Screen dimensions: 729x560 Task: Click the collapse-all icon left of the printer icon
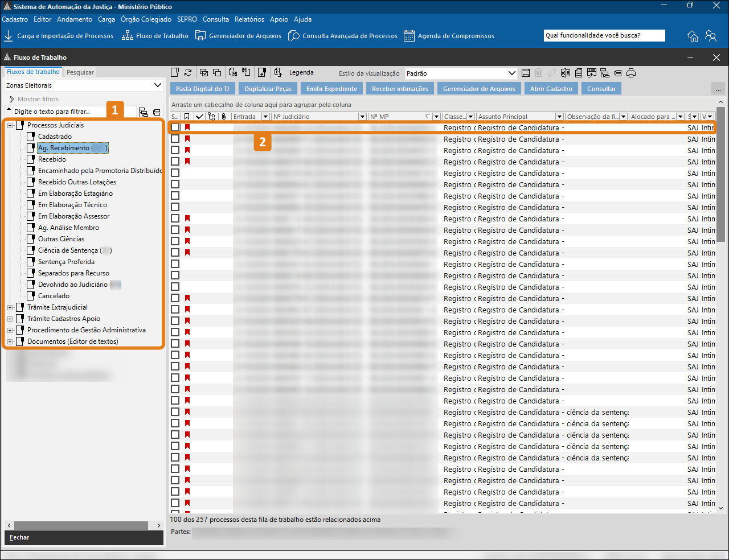tap(618, 73)
